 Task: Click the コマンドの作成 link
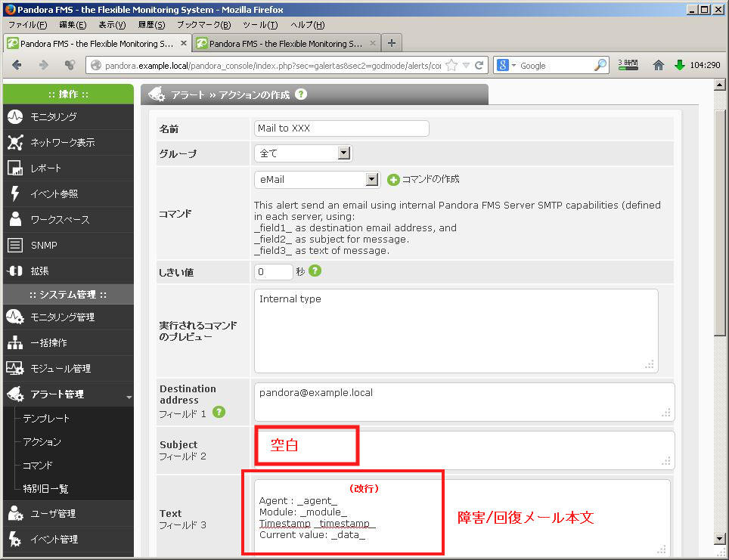(430, 179)
